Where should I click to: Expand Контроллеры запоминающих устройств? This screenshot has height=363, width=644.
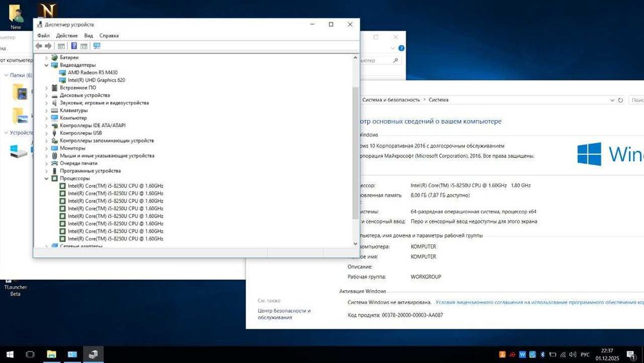(46, 141)
